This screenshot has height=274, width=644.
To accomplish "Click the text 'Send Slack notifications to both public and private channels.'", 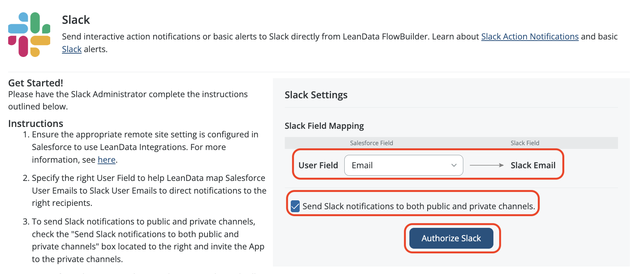I will tap(419, 206).
